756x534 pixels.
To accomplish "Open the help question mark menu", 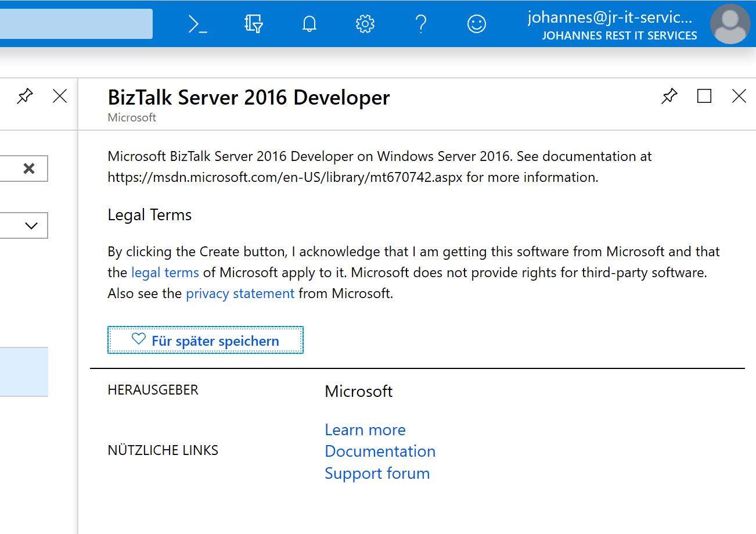I will (421, 24).
